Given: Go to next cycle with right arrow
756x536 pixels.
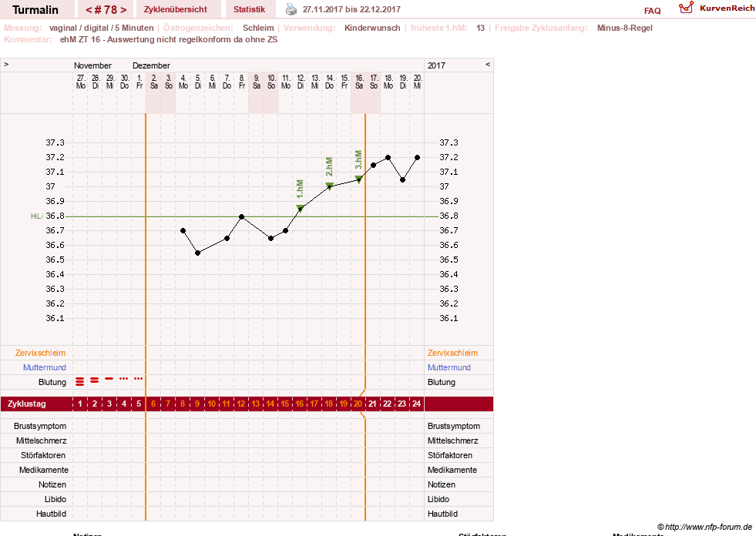Looking at the screenshot, I should click(123, 10).
